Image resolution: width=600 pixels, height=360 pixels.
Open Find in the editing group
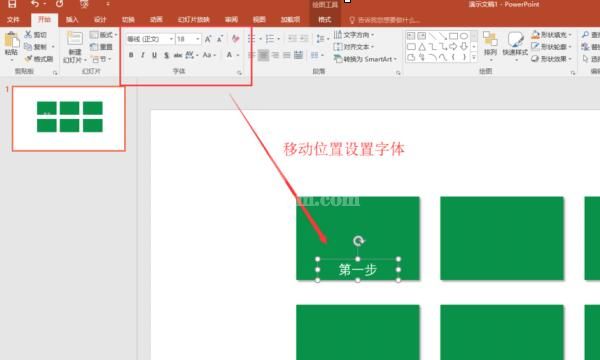[591, 35]
